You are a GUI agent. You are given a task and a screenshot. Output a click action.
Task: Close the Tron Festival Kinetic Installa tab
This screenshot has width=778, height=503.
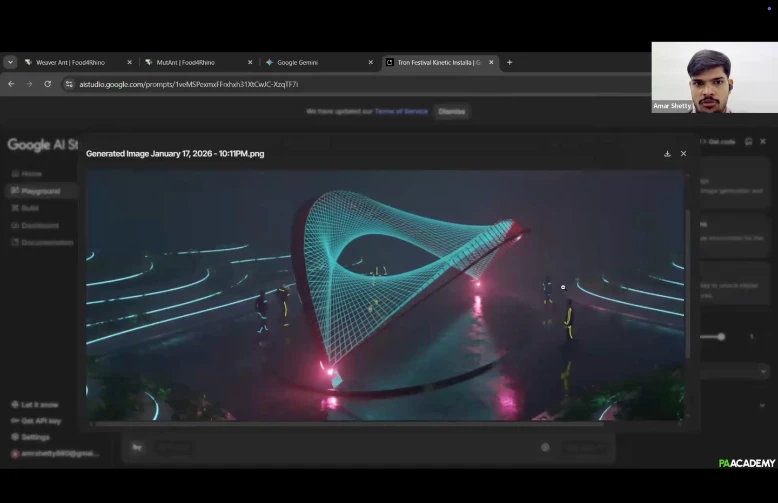(x=491, y=62)
